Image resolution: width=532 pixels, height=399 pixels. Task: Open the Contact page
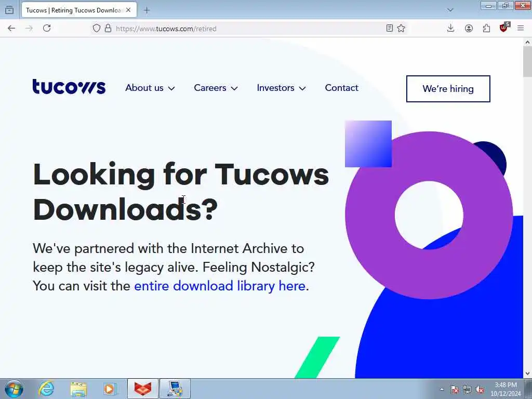[x=341, y=88]
